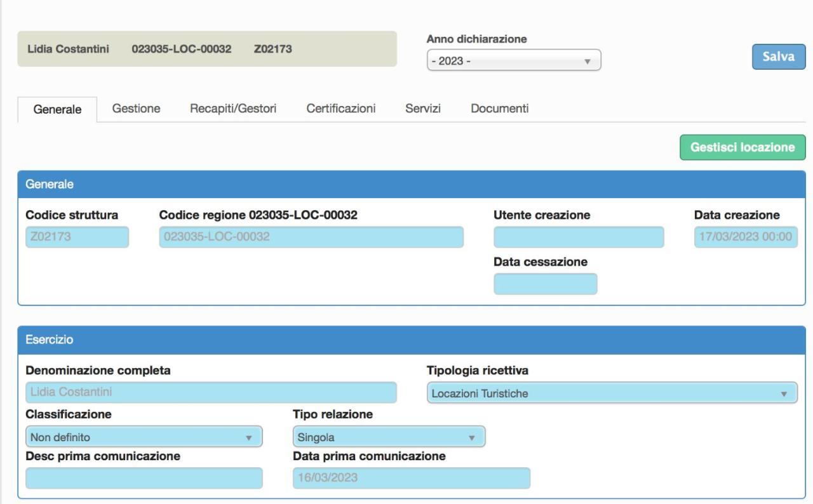Click the Tipo relazione label

click(332, 414)
